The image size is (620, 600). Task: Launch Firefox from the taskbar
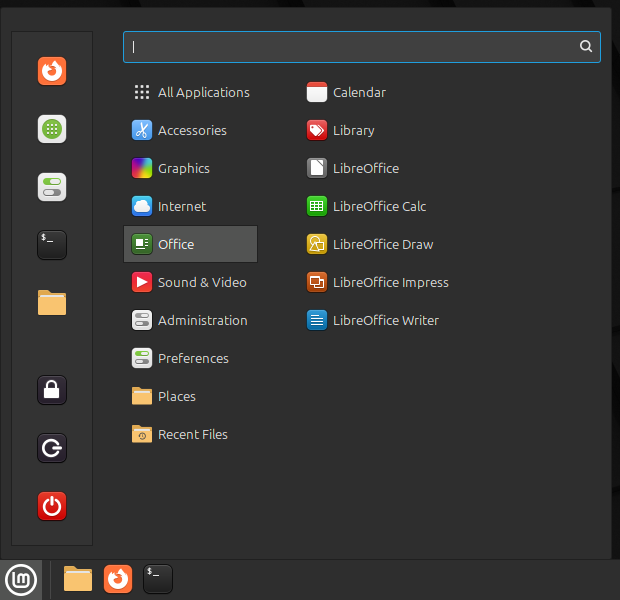tap(118, 579)
